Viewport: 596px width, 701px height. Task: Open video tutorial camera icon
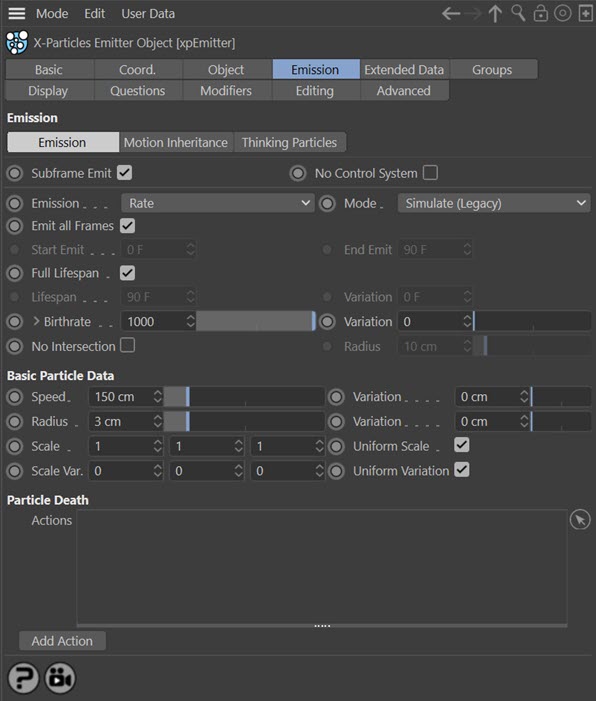pyautogui.click(x=60, y=678)
